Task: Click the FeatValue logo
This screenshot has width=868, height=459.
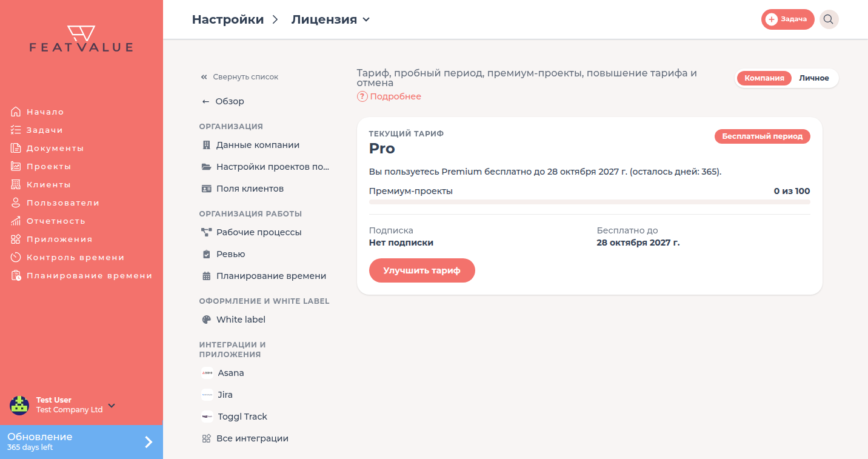Action: (81, 39)
